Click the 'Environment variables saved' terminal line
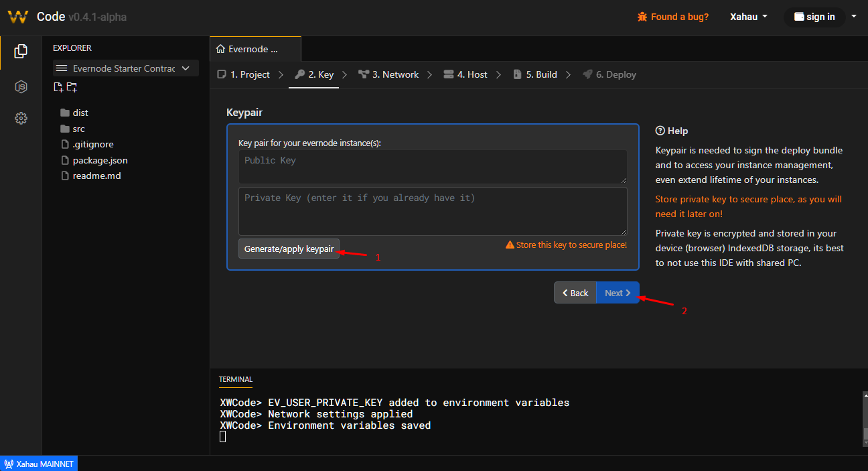 click(325, 425)
